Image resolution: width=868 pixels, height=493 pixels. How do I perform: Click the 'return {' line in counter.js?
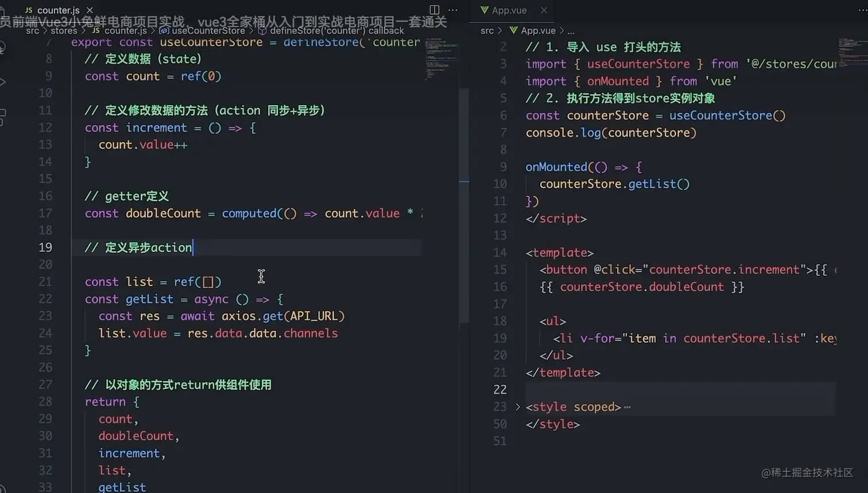tap(112, 402)
